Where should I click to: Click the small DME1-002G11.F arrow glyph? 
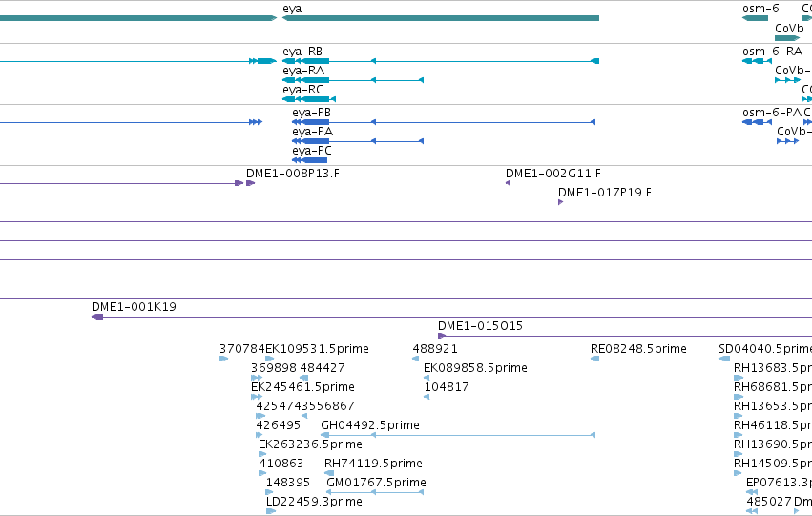[508, 183]
